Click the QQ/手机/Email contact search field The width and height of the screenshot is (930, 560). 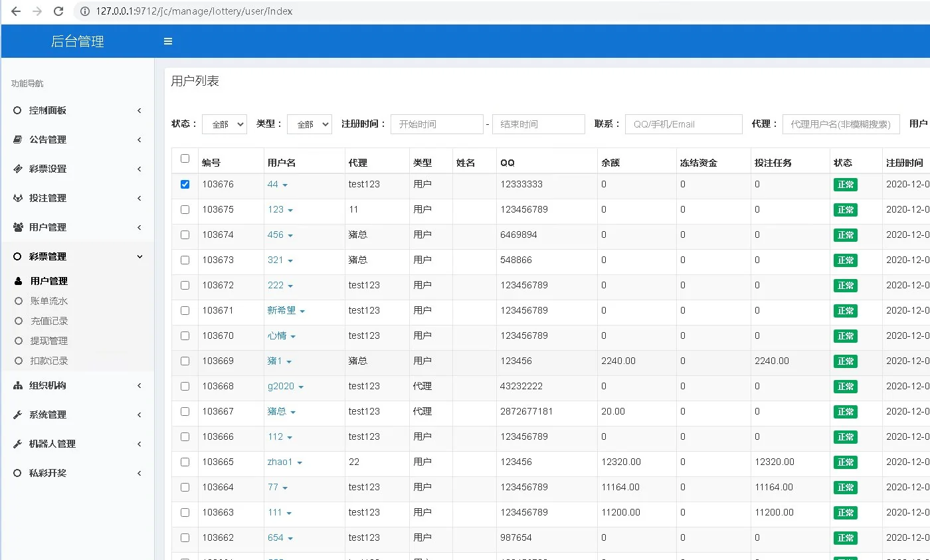click(x=683, y=124)
